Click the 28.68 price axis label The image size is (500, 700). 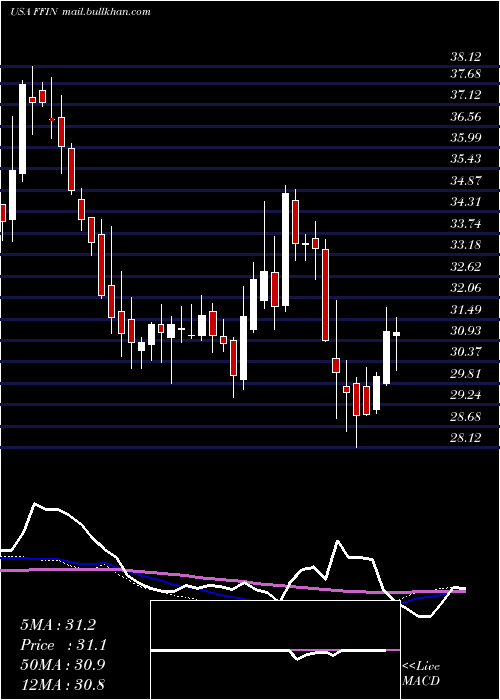pyautogui.click(x=466, y=417)
